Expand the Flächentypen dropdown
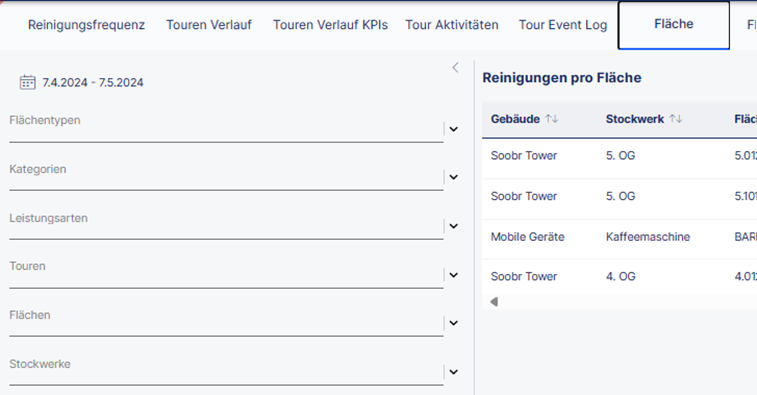This screenshot has height=395, width=757. point(453,129)
